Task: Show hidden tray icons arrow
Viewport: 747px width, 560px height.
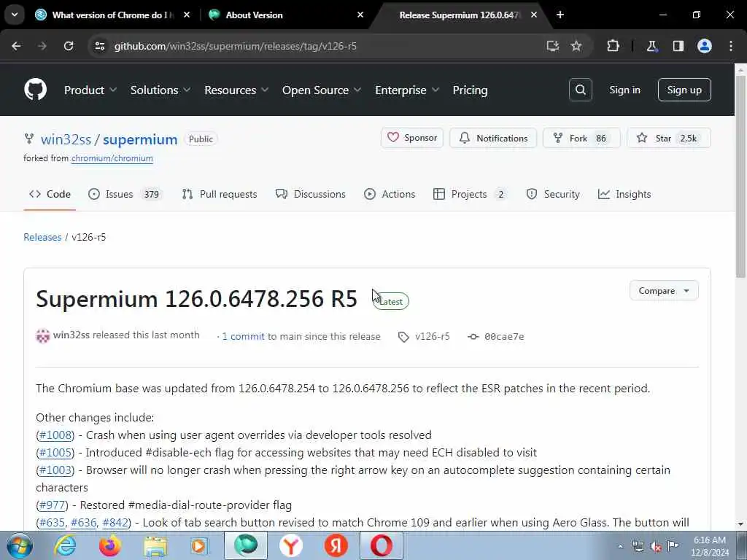Action: tap(620, 547)
